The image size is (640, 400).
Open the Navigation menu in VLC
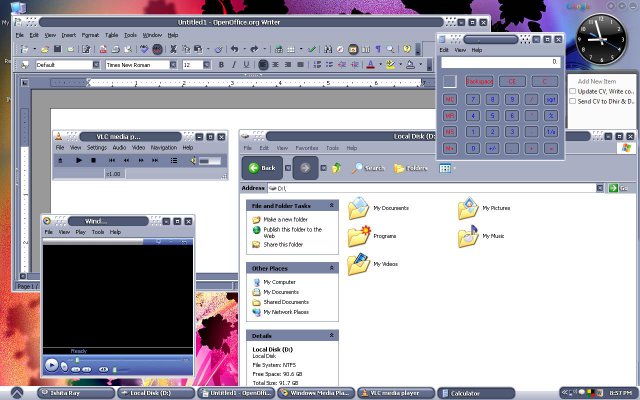[x=164, y=147]
